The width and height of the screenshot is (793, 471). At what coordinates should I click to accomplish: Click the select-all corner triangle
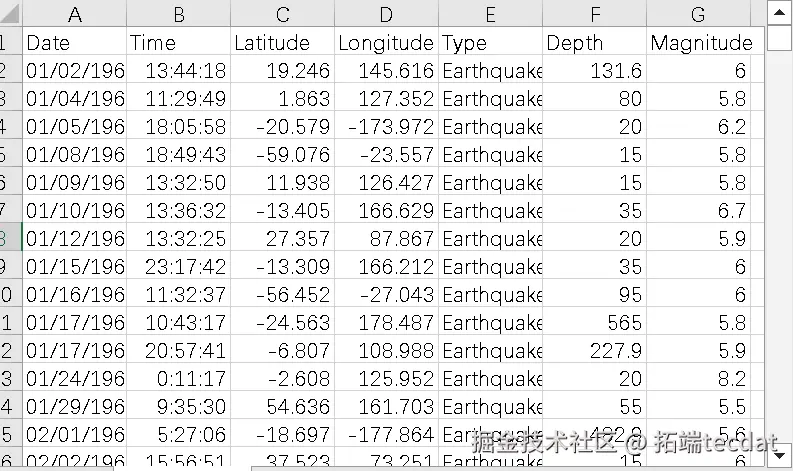(x=11, y=14)
